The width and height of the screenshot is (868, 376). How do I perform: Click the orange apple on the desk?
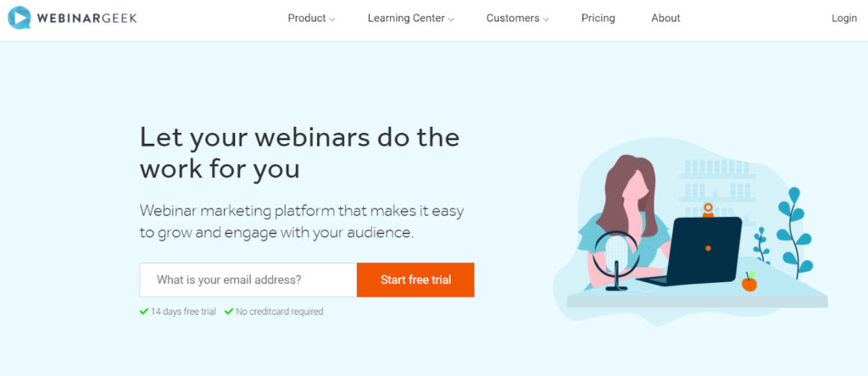point(749,282)
